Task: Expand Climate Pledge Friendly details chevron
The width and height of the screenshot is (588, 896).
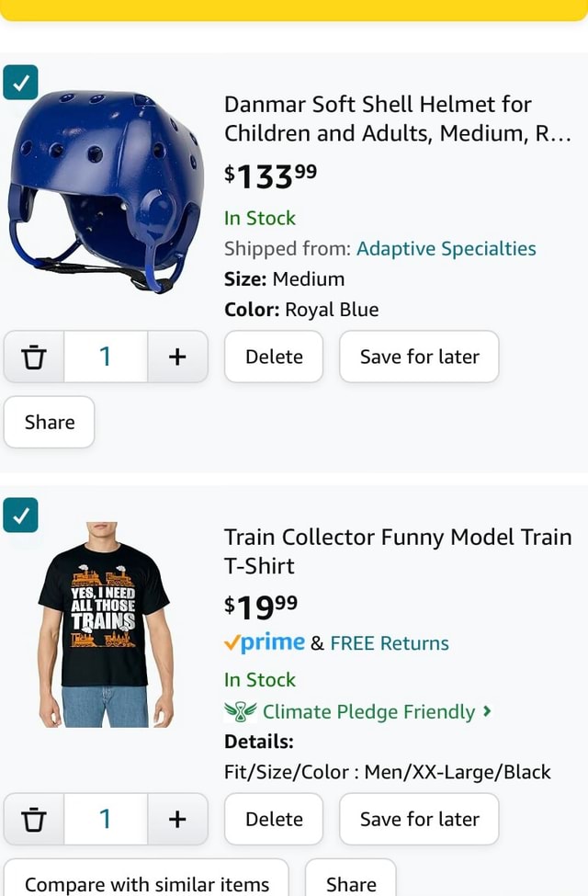Action: [487, 711]
